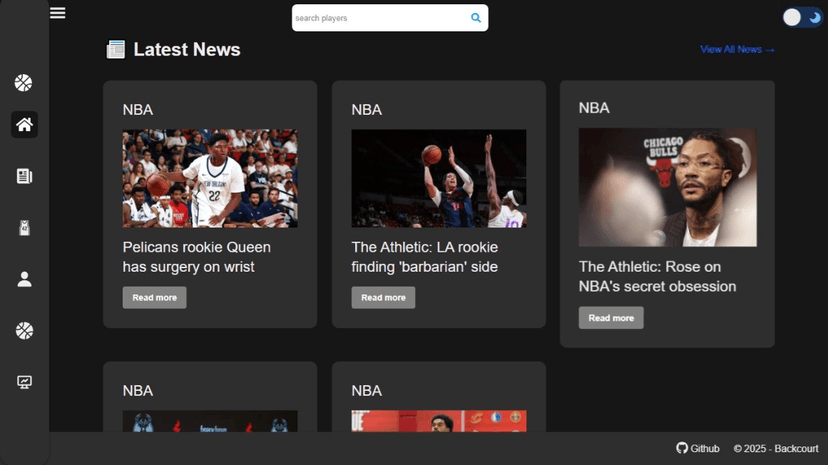
Task: Open the chart monitor icon in sidebar
Action: click(x=24, y=382)
